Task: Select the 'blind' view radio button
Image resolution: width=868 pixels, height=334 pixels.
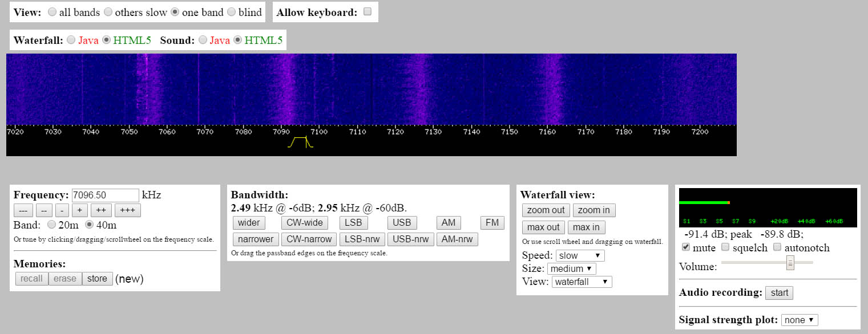Action: [231, 12]
